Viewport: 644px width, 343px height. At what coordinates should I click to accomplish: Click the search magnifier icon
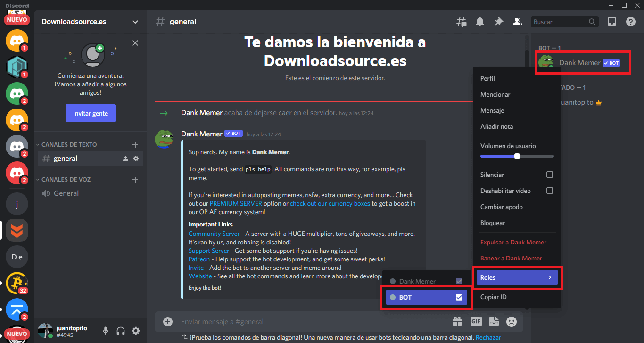click(592, 22)
